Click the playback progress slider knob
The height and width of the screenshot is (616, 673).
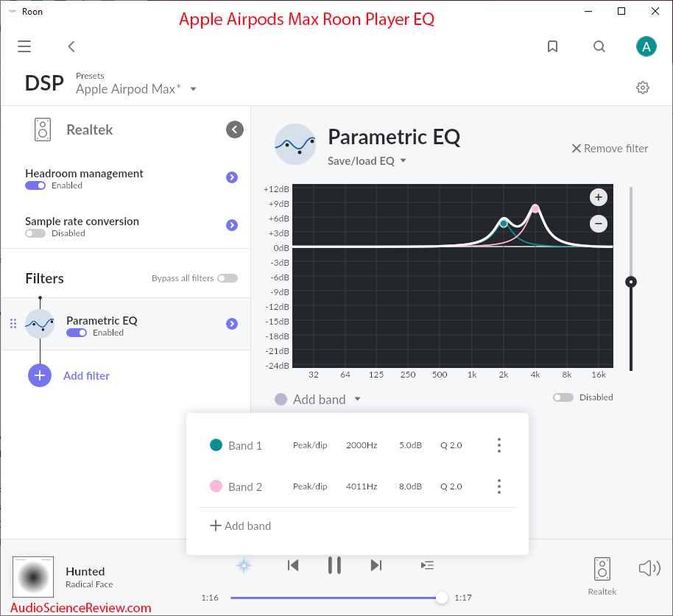(441, 598)
